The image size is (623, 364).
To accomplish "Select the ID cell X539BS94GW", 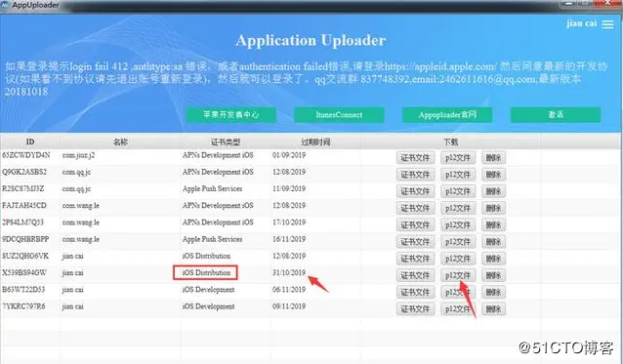I will (x=24, y=272).
